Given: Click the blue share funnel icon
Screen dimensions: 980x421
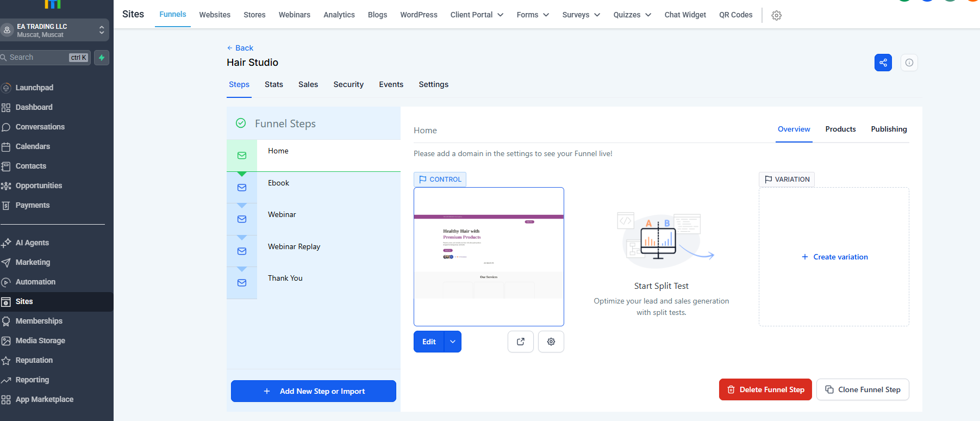Looking at the screenshot, I should [883, 63].
